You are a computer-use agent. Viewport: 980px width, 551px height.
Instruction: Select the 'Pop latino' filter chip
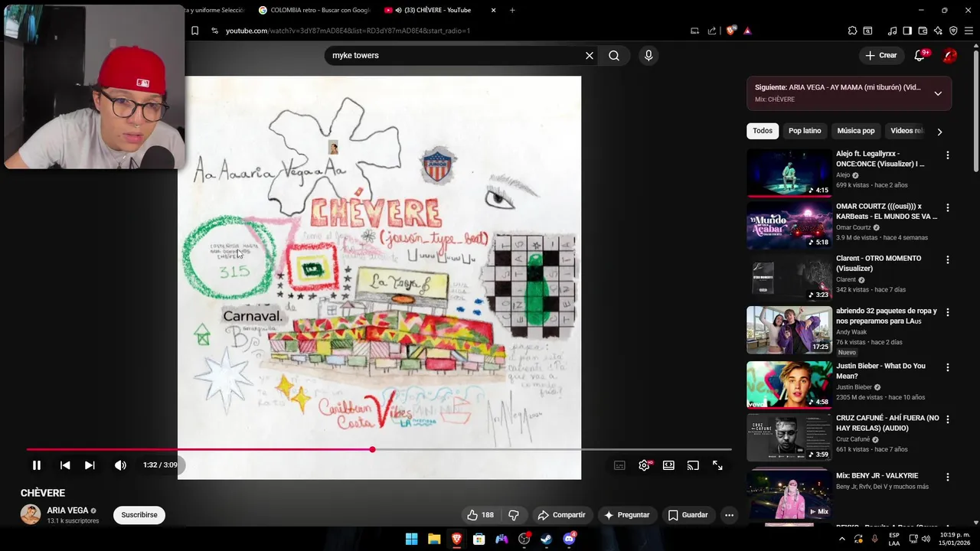tap(805, 131)
